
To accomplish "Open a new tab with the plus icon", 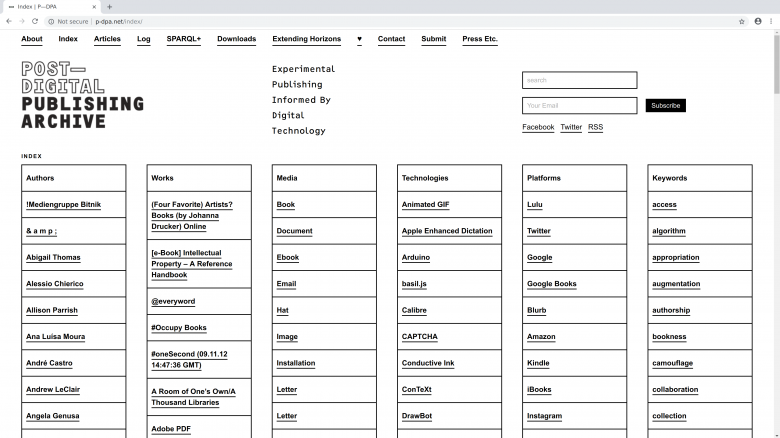I will [109, 6].
